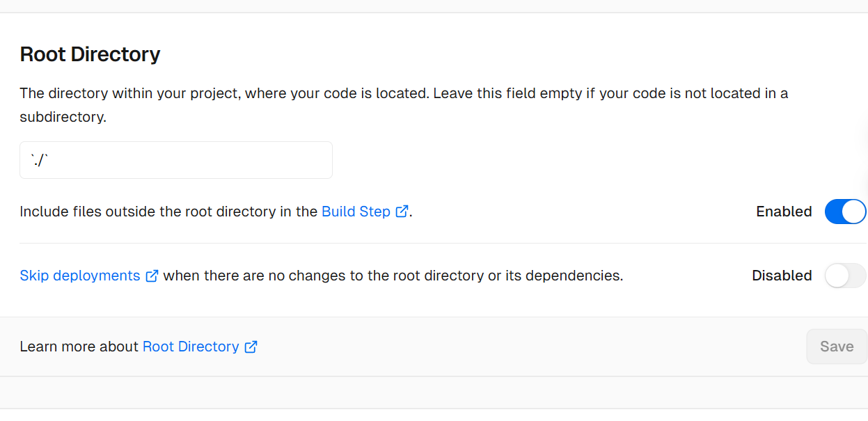Click external-link icon beside Build Step
868x421 pixels.
click(402, 212)
